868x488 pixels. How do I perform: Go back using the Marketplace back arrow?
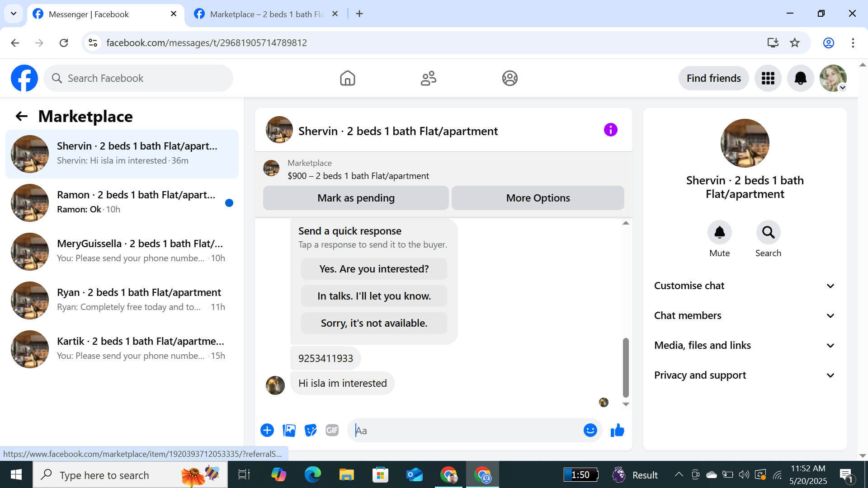[x=22, y=117]
